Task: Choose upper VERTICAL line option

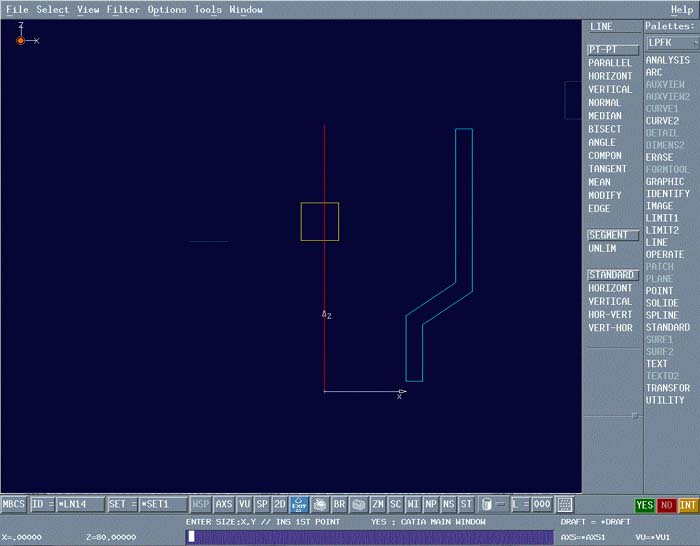Action: click(610, 89)
